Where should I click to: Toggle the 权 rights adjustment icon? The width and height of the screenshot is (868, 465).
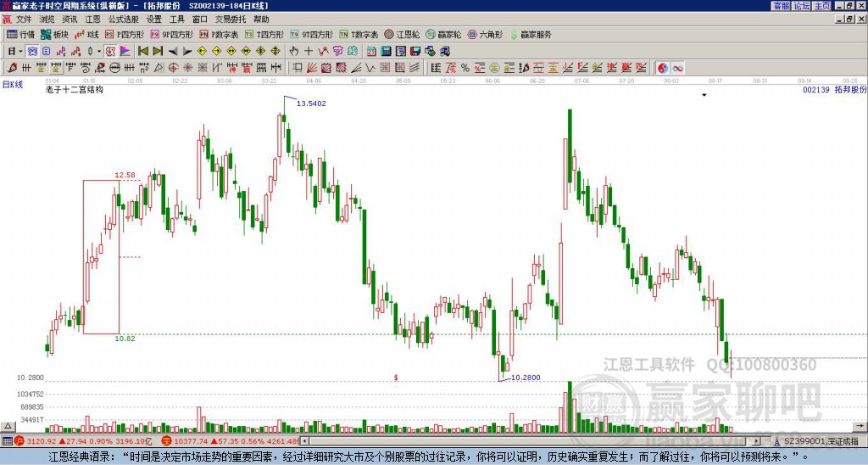click(x=110, y=52)
